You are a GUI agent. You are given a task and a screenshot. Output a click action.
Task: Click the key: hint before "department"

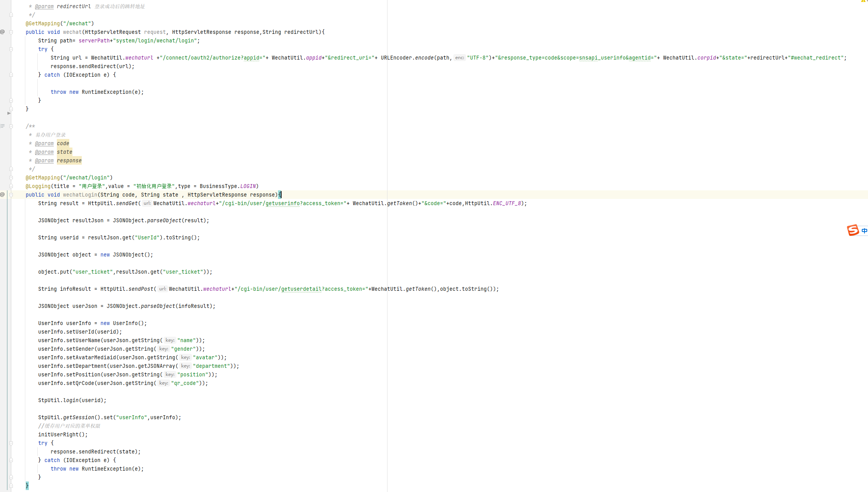point(185,366)
